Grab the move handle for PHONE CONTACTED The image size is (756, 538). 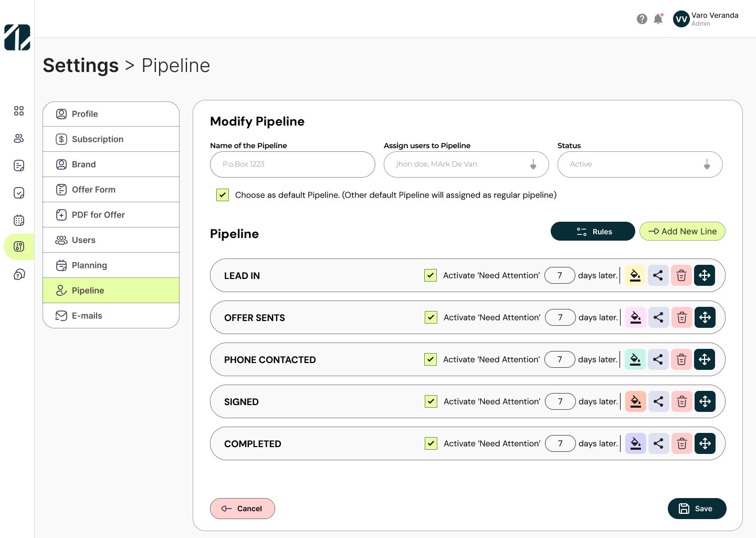coord(705,359)
